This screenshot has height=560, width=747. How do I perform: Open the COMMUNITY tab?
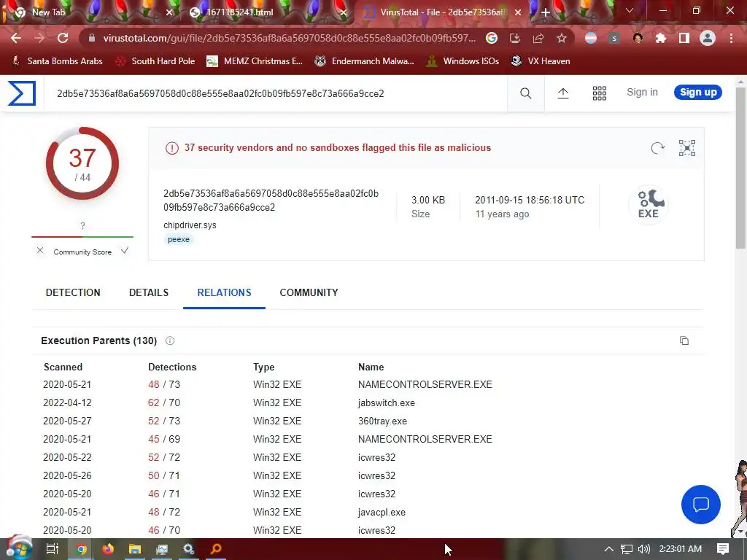pos(309,292)
